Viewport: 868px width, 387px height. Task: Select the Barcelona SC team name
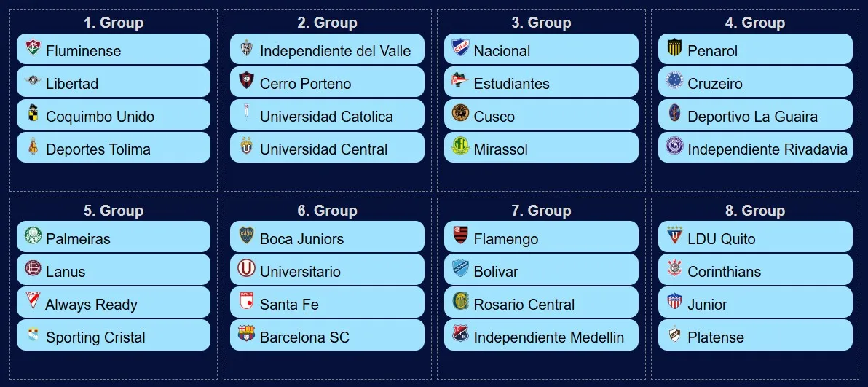pos(304,337)
